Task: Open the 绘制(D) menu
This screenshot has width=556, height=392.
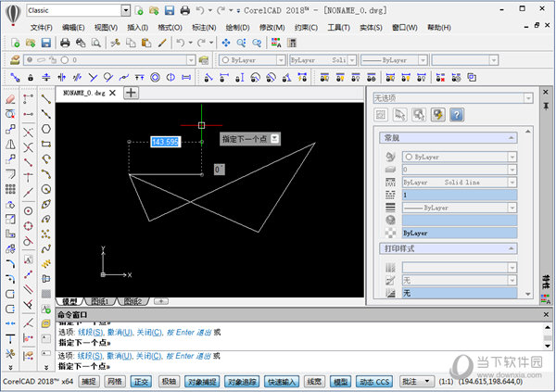Action: pos(238,28)
